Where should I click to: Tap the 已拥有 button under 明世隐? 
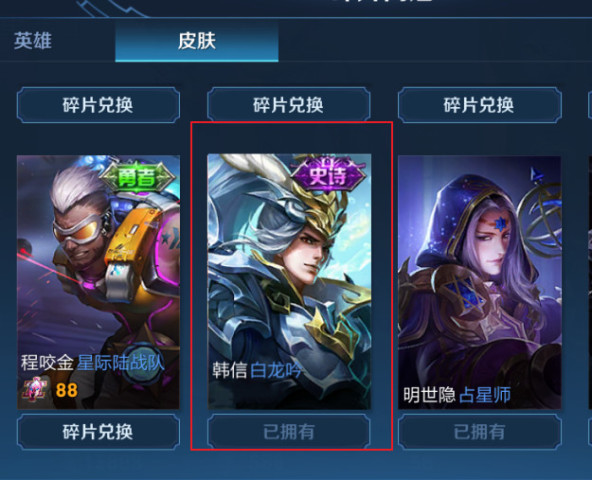[x=479, y=432]
